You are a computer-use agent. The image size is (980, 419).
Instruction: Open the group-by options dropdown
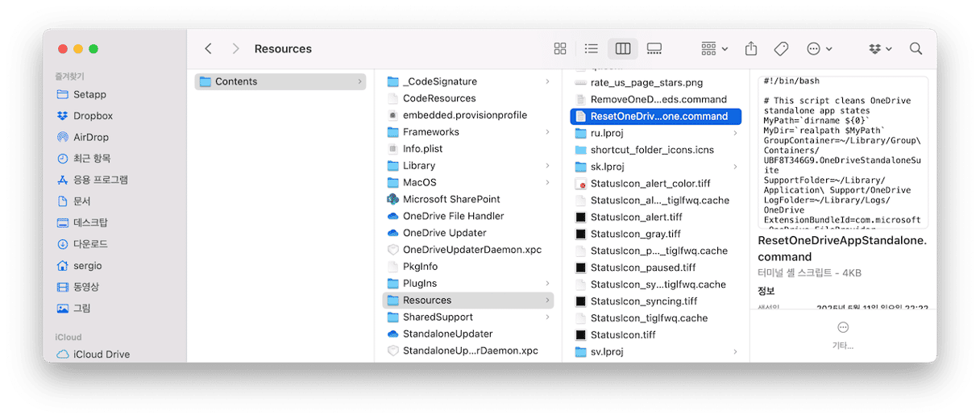click(714, 48)
